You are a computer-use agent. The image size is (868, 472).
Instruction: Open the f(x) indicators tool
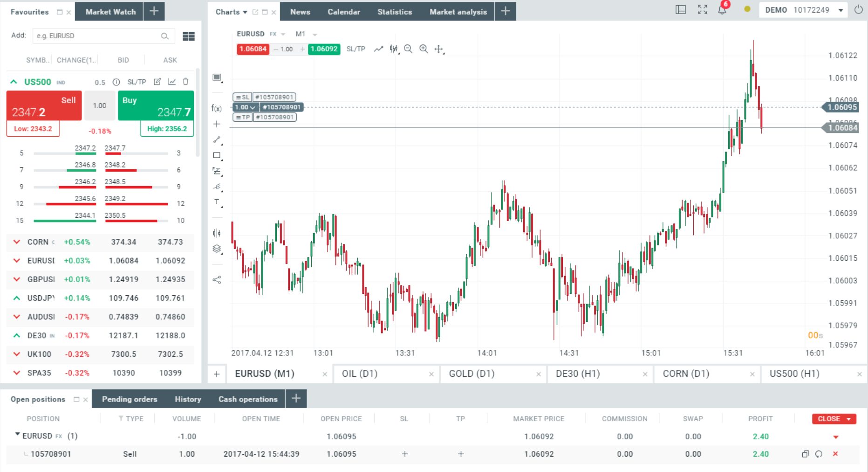(x=216, y=108)
